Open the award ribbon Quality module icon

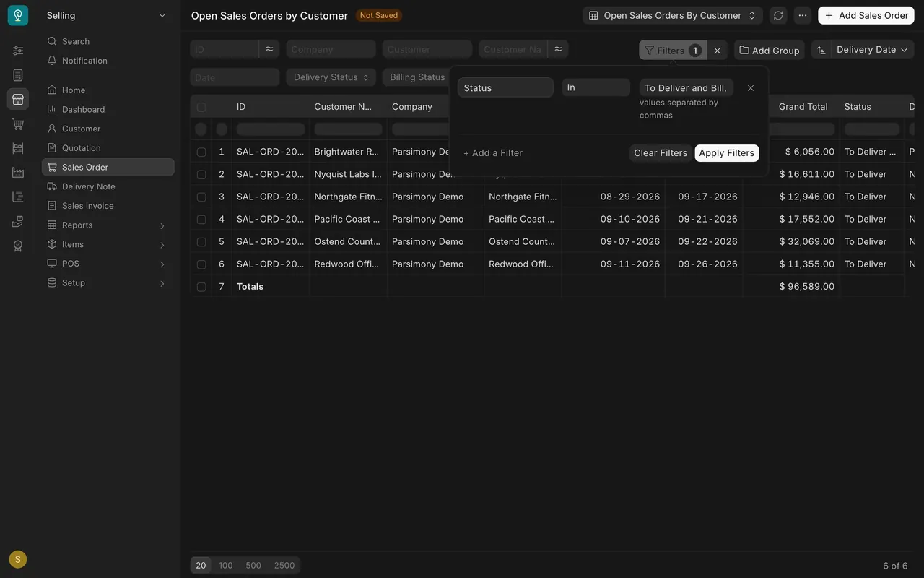[18, 246]
